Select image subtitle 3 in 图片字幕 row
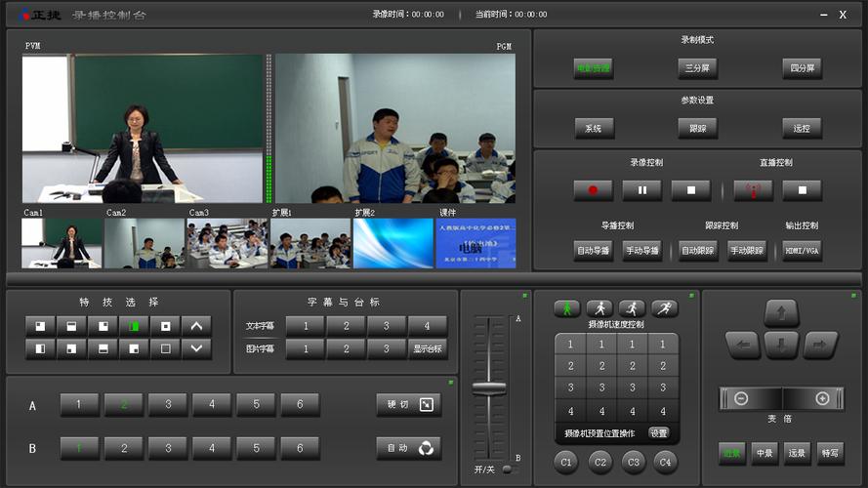This screenshot has width=868, height=488. click(387, 349)
